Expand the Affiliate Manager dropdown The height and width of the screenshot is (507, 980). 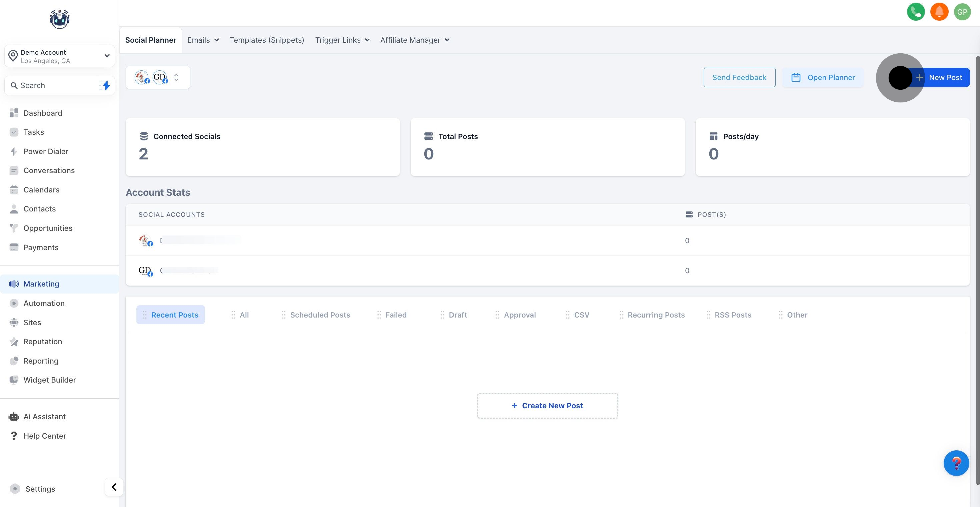click(415, 40)
